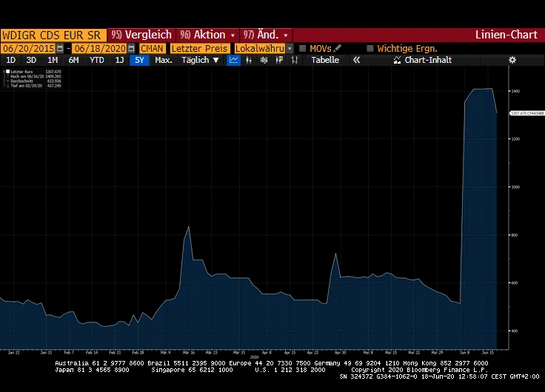Expand the Lokalwährung currency dropdown
The width and height of the screenshot is (545, 392).
pyautogui.click(x=290, y=48)
